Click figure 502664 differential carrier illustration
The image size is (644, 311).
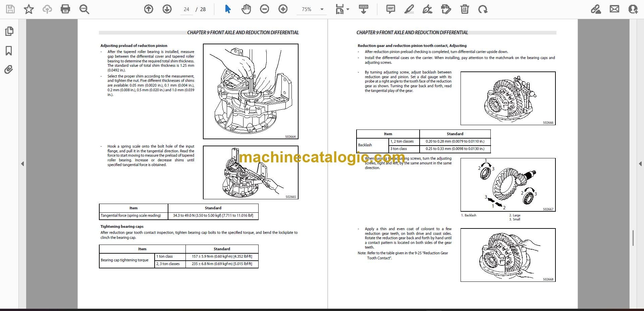point(251,91)
